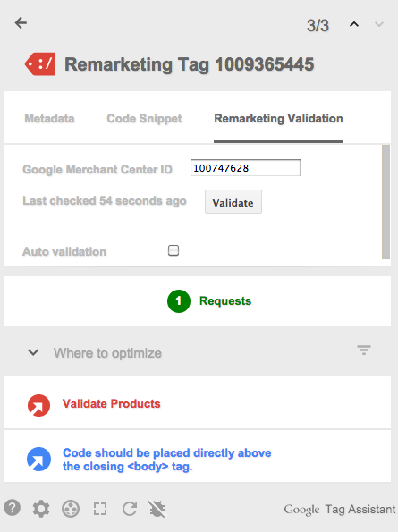Open settings via the gear icon

[x=41, y=509]
